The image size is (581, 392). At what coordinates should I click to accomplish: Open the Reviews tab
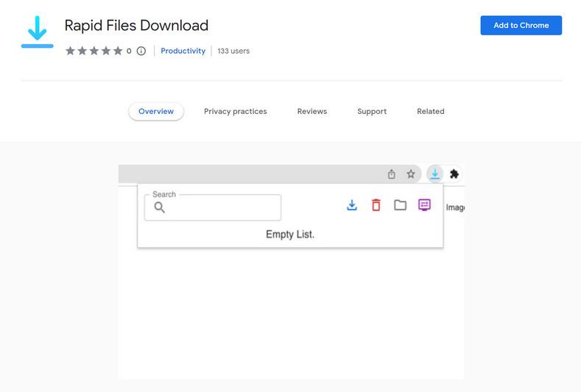[312, 111]
